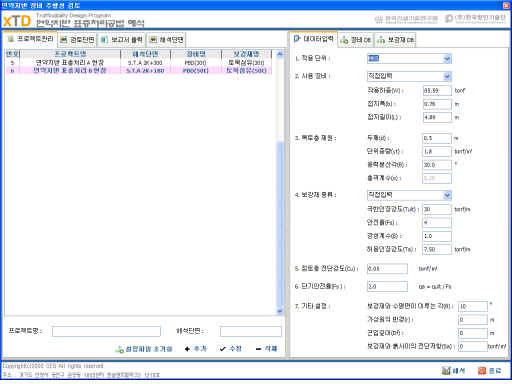Click the 단기안전율(Fs) field showing 2.0
512x384 pixels.
coord(387,287)
